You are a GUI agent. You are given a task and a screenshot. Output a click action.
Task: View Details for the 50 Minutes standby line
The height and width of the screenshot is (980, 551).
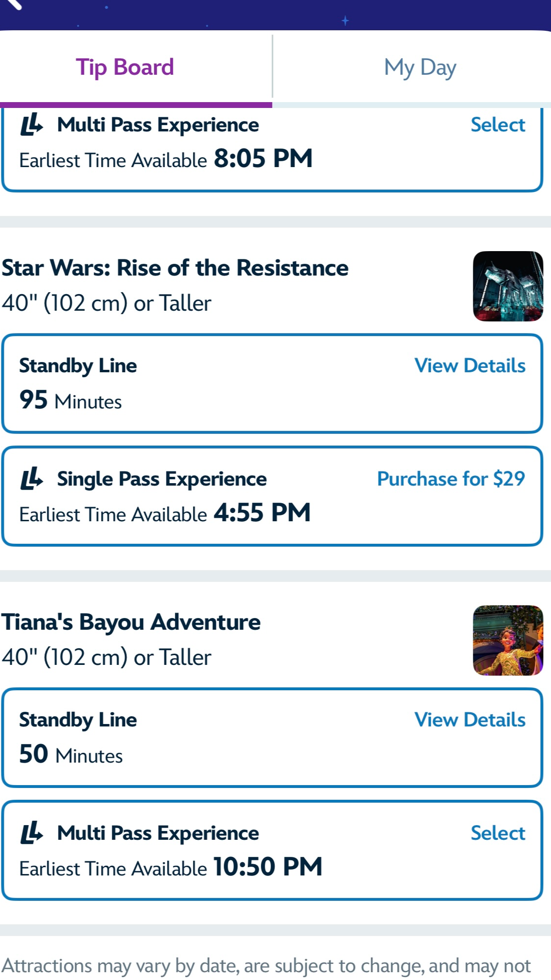tap(470, 720)
